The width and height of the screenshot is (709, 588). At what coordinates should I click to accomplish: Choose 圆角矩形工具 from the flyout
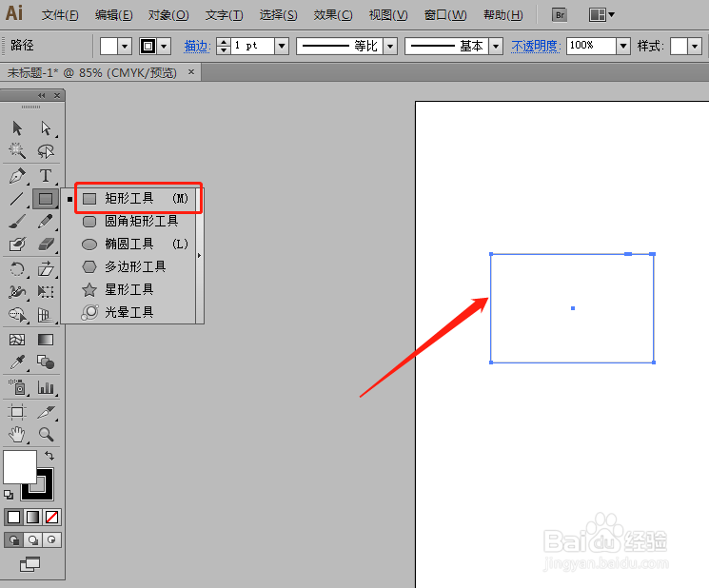tap(131, 221)
